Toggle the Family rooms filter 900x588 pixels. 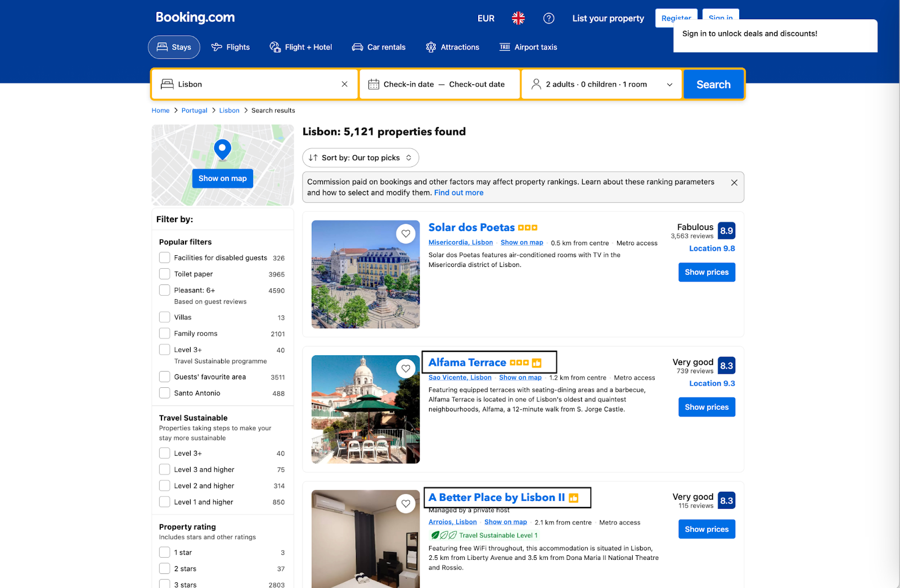(164, 333)
